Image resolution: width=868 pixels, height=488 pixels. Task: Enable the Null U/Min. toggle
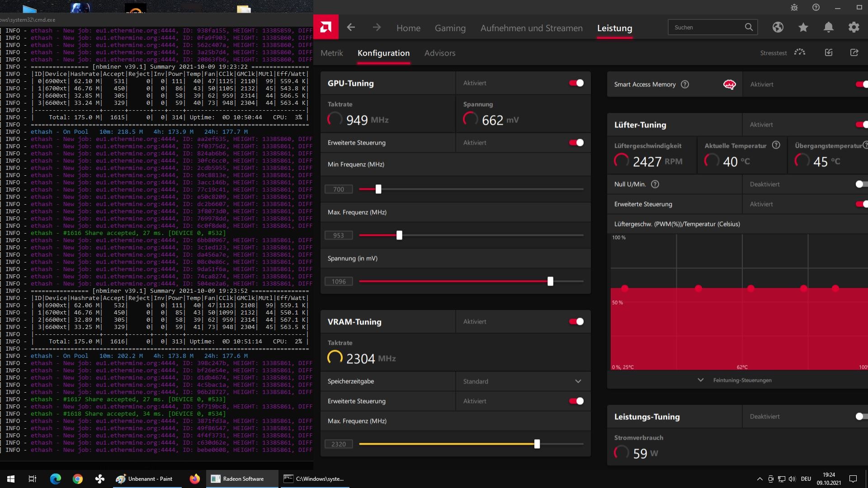tap(862, 184)
